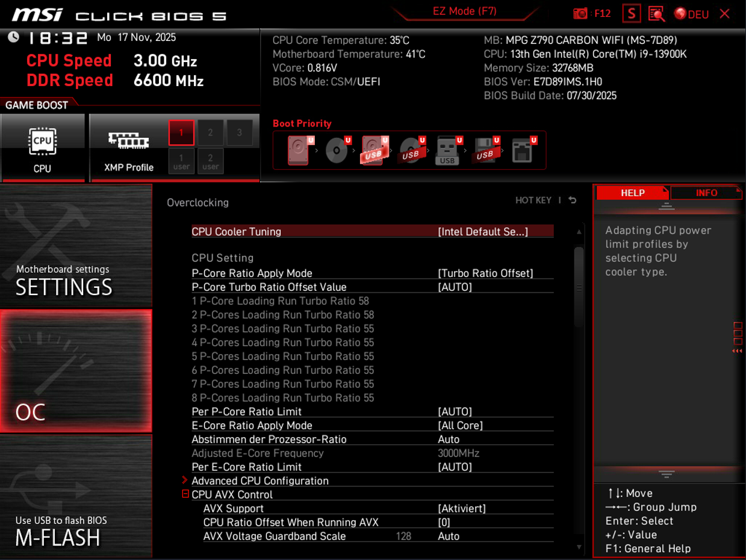This screenshot has width=746, height=560.
Task: Click scrollbar up arrow in Overclocking list
Action: pyautogui.click(x=579, y=232)
